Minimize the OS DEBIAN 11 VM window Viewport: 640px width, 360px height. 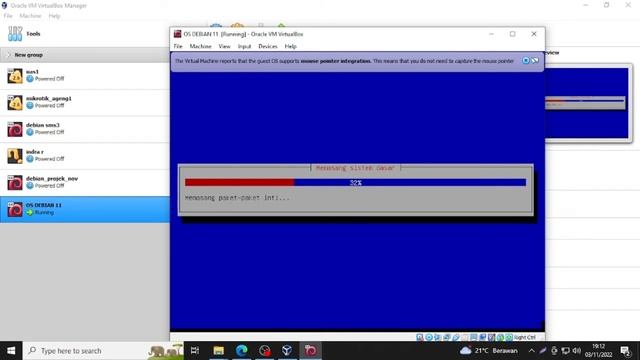coord(491,34)
